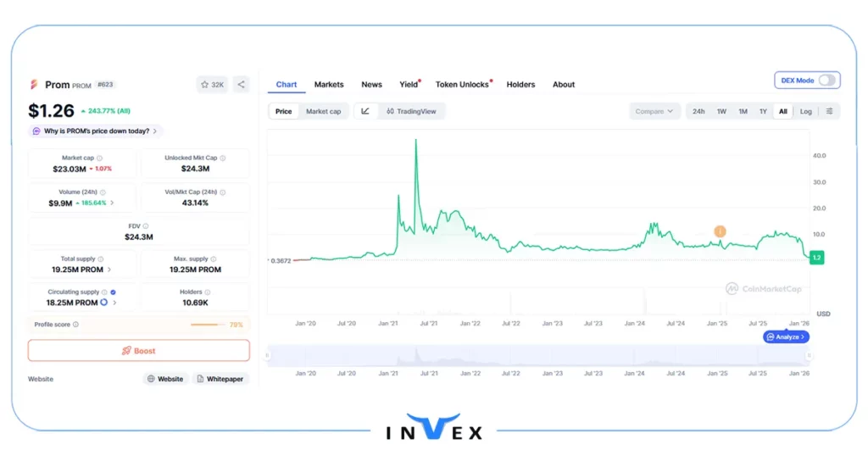Viewport: 868px width, 456px height.
Task: Click the star watchlist icon showing 32K
Action: coord(212,85)
